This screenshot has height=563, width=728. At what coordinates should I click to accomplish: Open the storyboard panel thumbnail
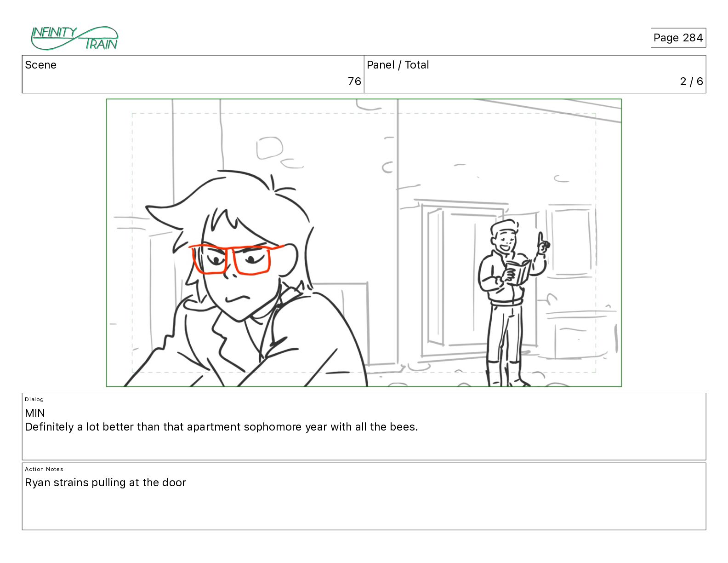[x=364, y=243]
